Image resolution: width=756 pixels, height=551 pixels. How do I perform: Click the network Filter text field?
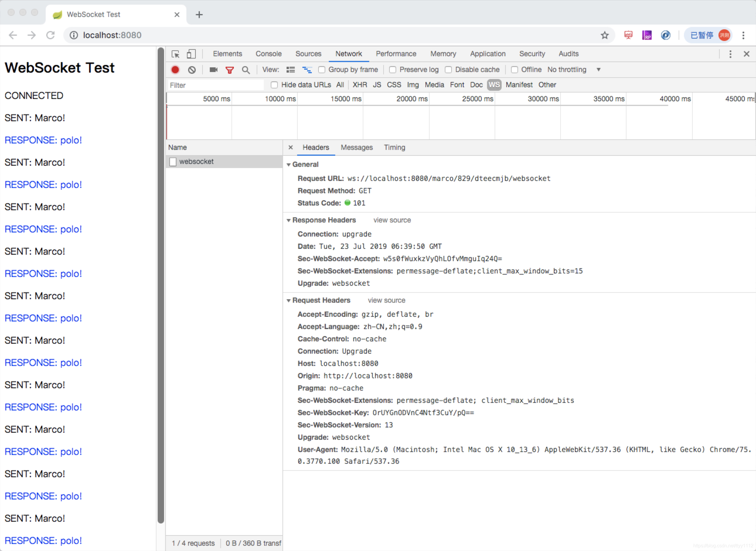click(x=215, y=85)
